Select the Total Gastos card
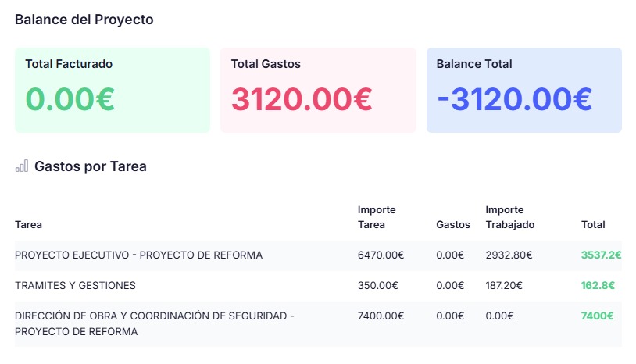Viewport: 636px width, 364px height. tap(318, 90)
